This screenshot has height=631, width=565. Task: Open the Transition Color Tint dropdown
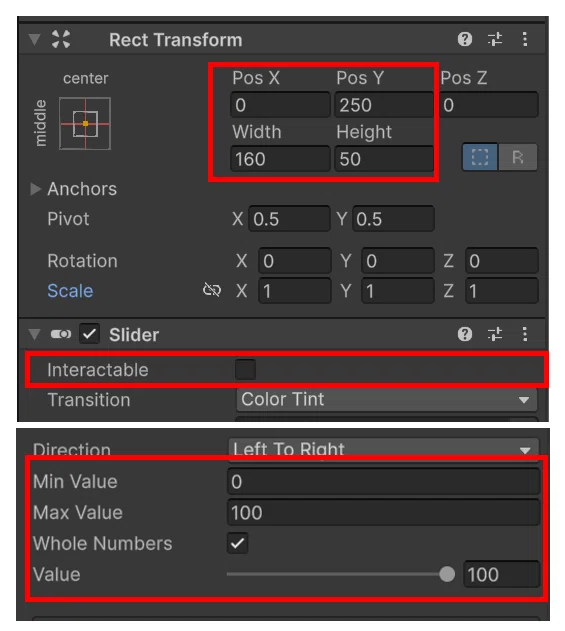387,400
